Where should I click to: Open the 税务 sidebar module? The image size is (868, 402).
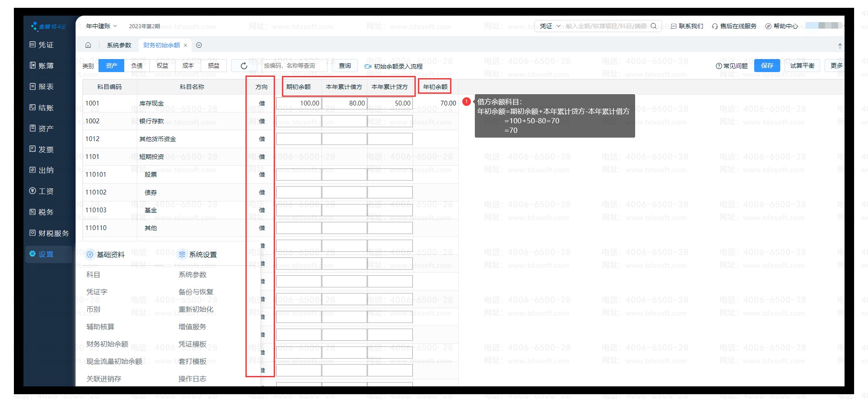(x=42, y=212)
